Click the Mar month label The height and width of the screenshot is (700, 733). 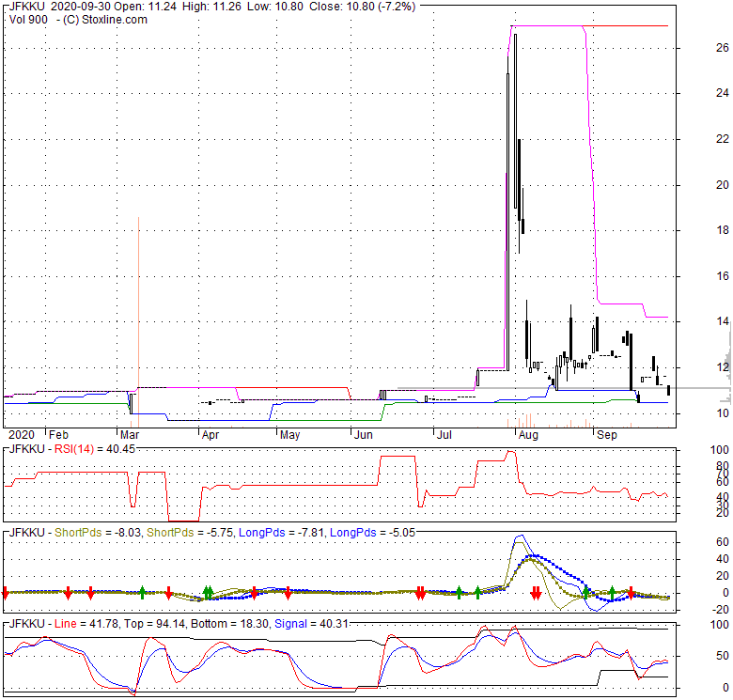pos(130,435)
